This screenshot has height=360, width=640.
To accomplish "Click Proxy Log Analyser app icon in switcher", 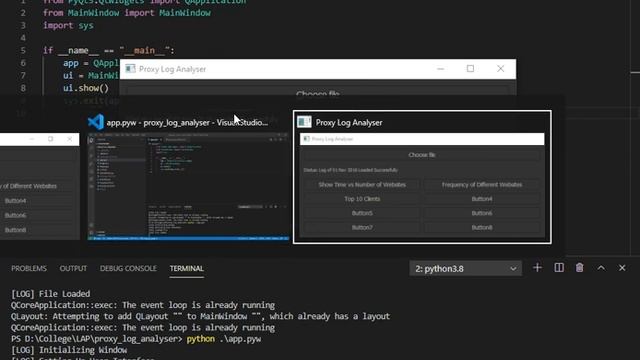I will (304, 122).
